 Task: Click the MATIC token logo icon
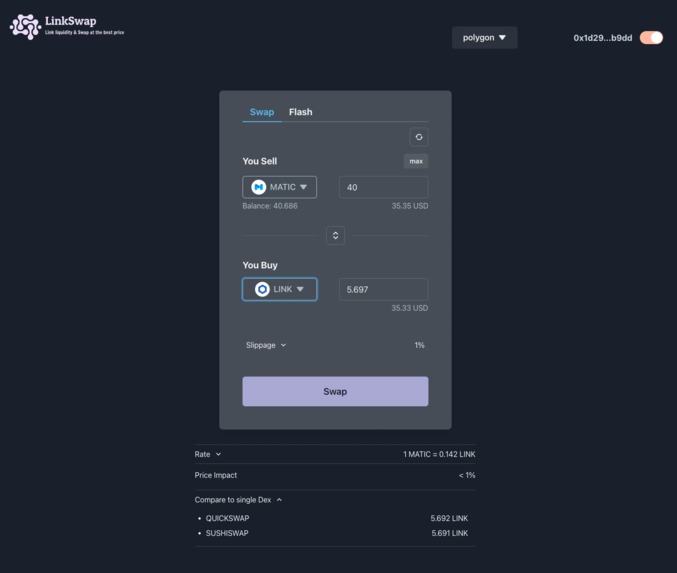pos(259,187)
